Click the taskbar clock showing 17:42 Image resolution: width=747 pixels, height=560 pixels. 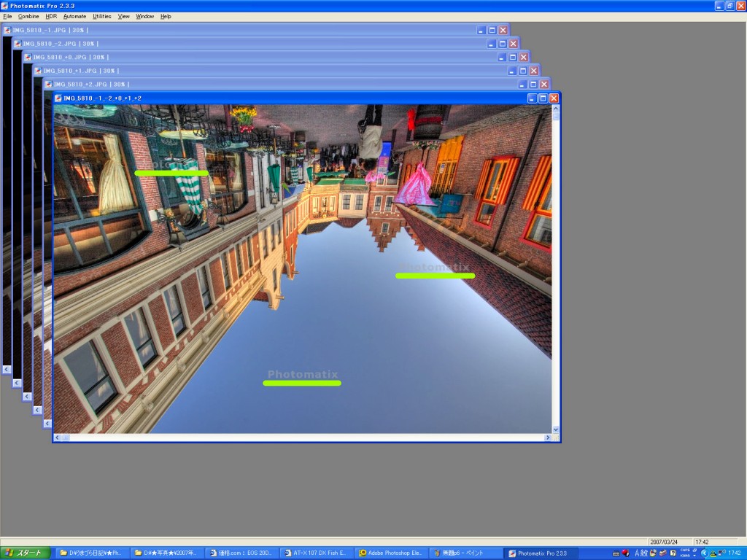pyautogui.click(x=735, y=553)
